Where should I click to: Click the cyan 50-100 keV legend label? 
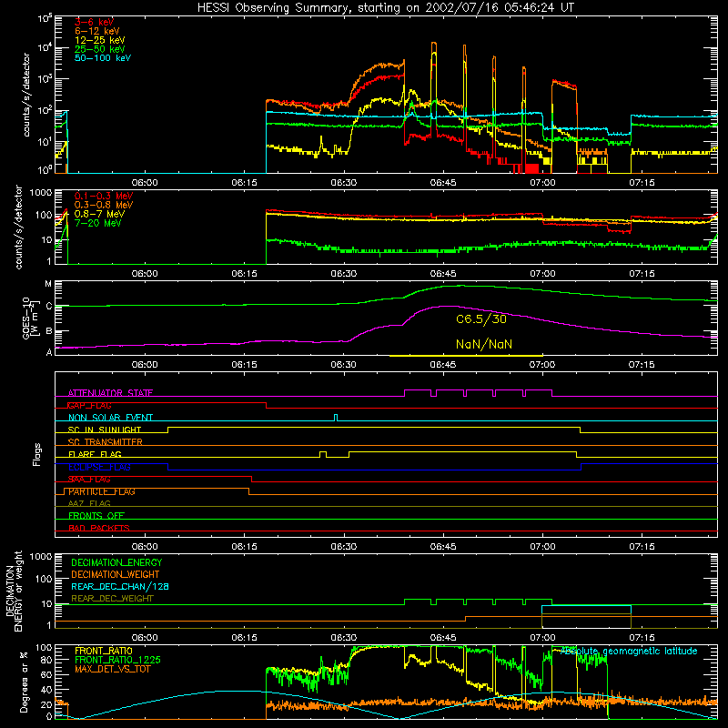pyautogui.click(x=103, y=58)
